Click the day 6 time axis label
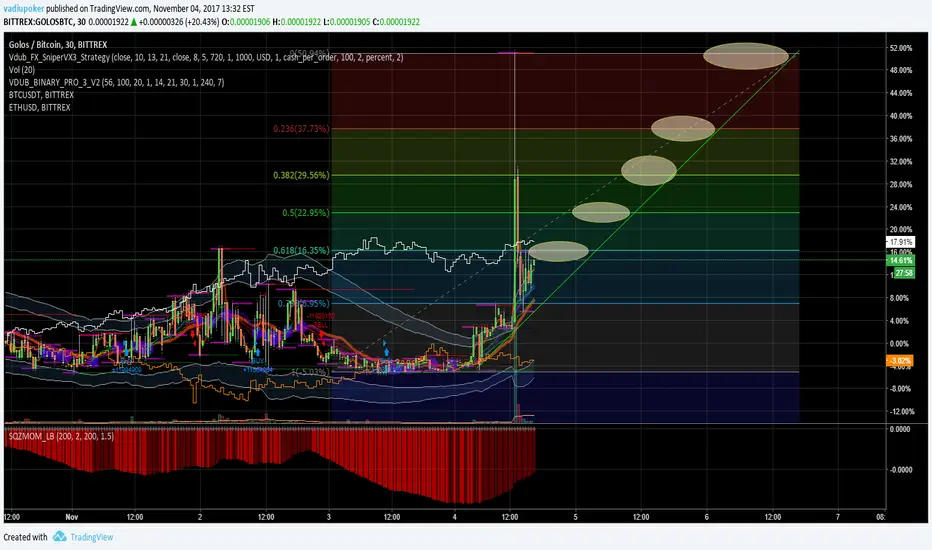 point(707,517)
